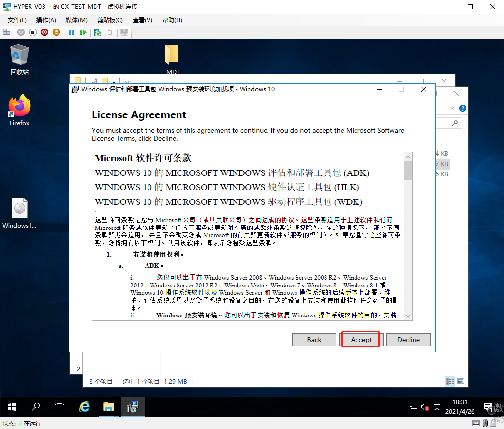Create a checkpoint using the toolbar icon
The image size is (504, 429).
coord(98,32)
